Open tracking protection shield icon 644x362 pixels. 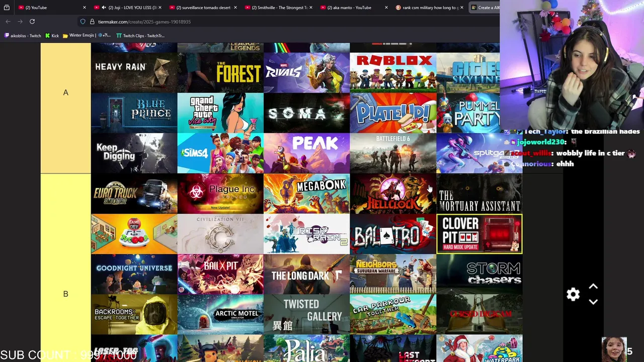point(83,22)
